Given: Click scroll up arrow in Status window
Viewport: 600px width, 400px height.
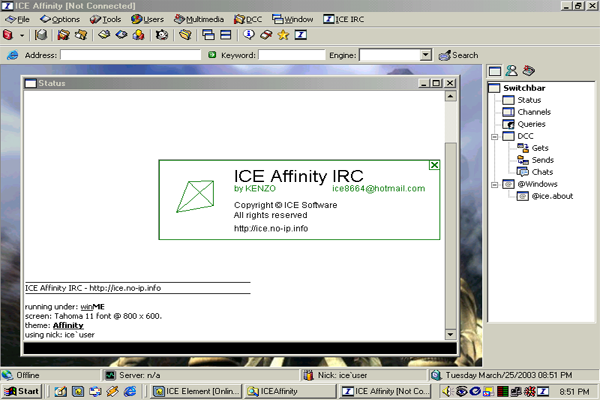Looking at the screenshot, I should coord(450,96).
